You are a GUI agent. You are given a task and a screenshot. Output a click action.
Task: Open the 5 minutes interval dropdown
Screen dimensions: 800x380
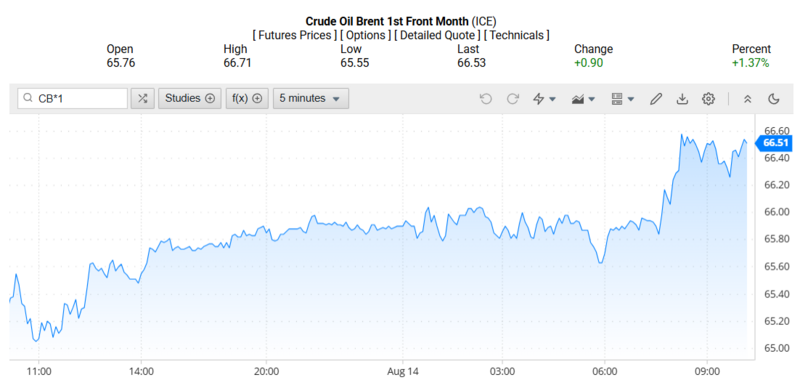click(x=311, y=98)
